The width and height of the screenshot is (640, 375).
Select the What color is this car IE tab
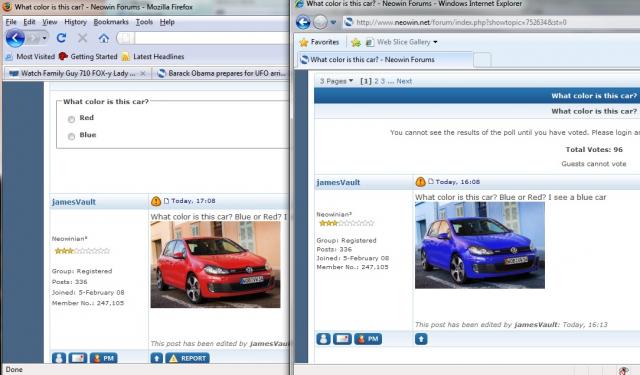coord(385,60)
